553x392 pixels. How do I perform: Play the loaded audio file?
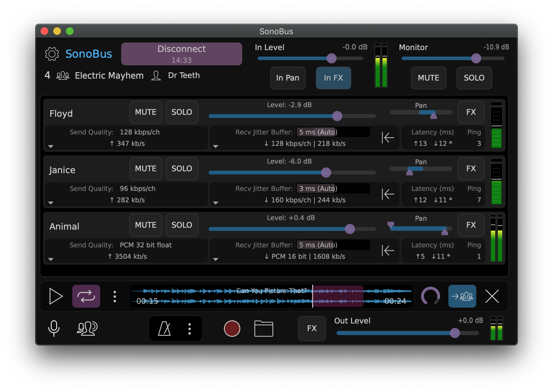tap(56, 296)
